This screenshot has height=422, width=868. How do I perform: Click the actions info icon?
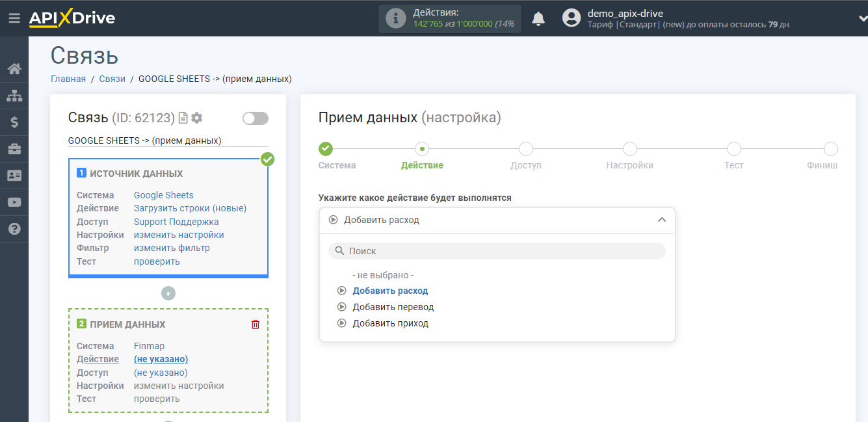(395, 18)
